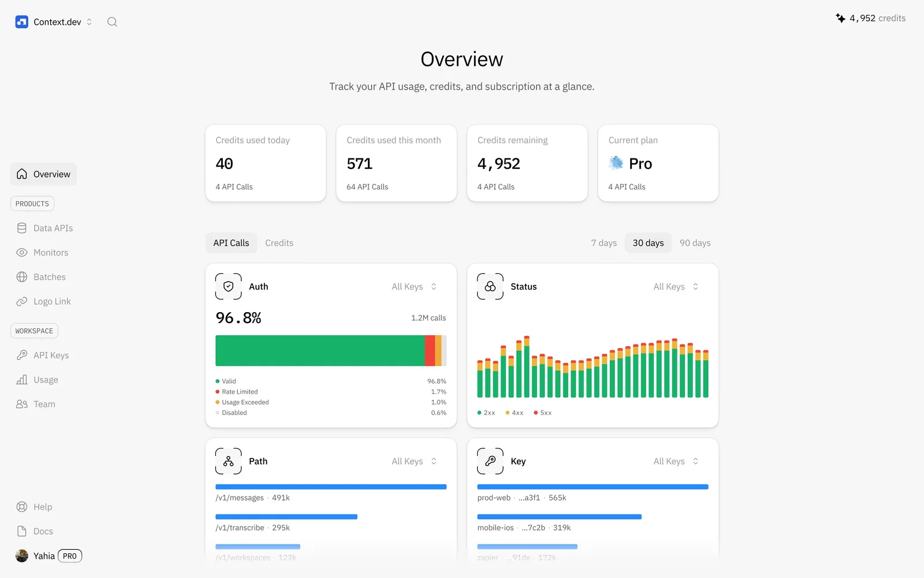The width and height of the screenshot is (924, 578).
Task: Click the Docs file icon
Action: [22, 531]
